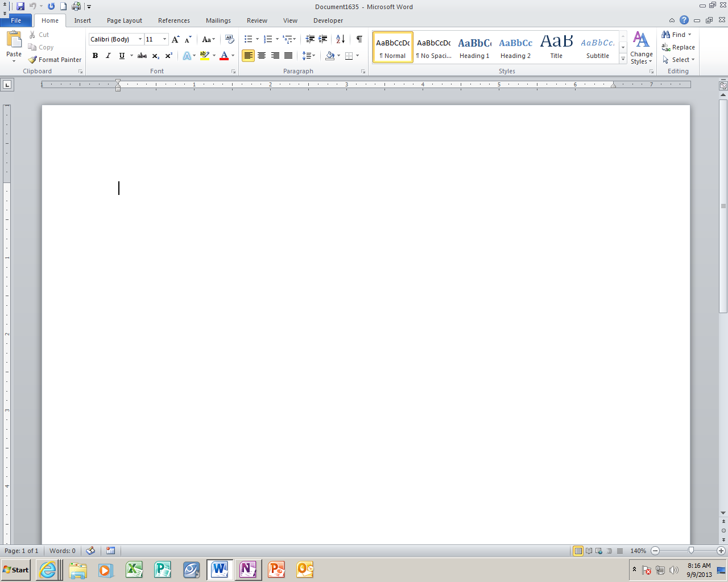The height and width of the screenshot is (582, 728).
Task: Open the Font dialog launcher
Action: click(233, 72)
